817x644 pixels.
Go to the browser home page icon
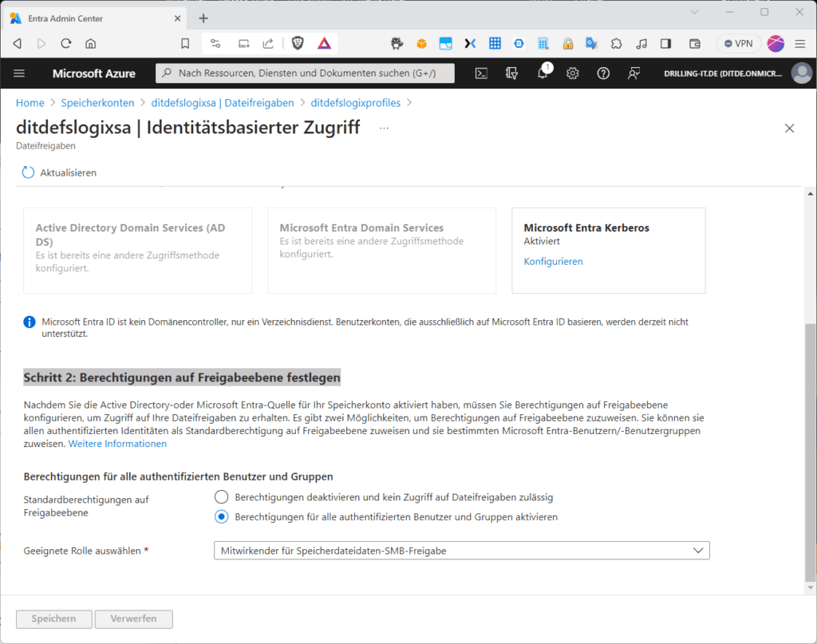click(91, 44)
